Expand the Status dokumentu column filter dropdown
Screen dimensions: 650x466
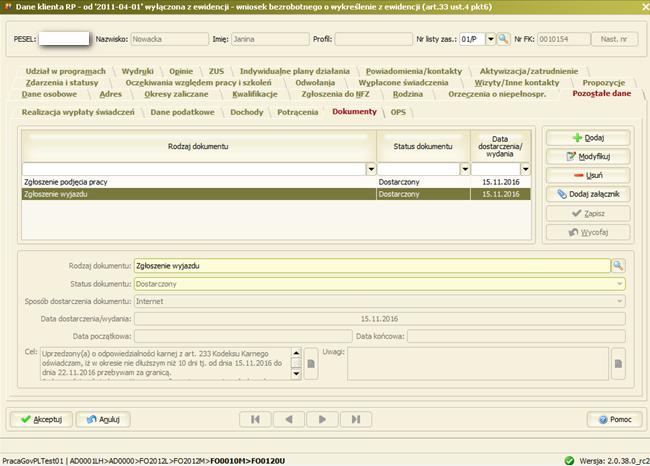coord(465,169)
